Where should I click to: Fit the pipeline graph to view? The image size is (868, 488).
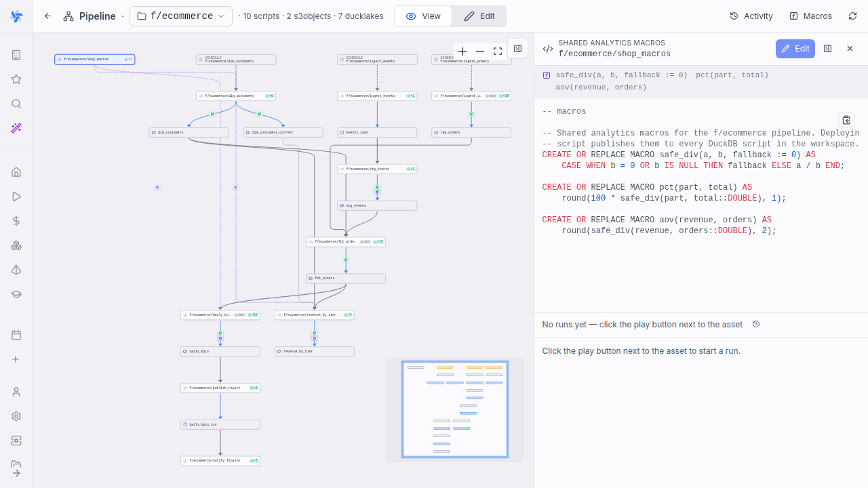tap(498, 52)
